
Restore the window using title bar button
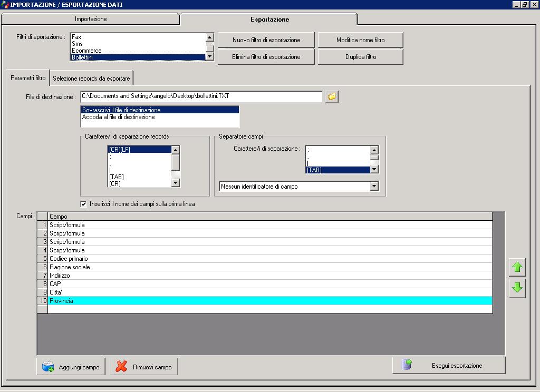click(x=525, y=4)
